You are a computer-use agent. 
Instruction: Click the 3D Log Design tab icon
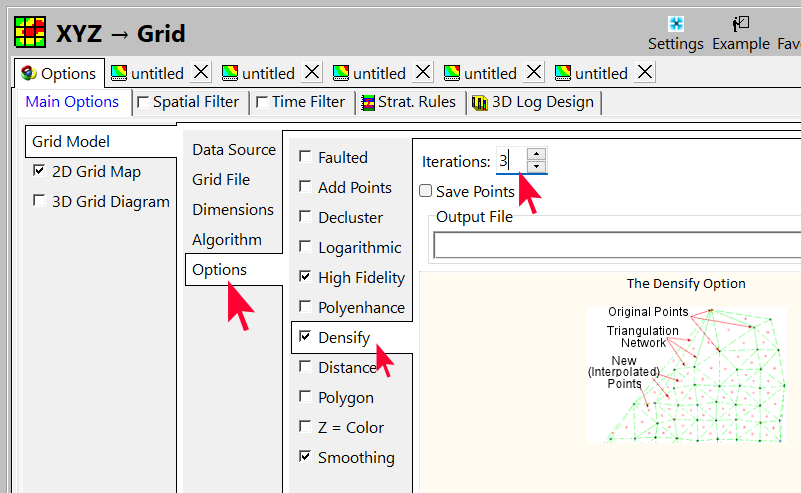(479, 102)
